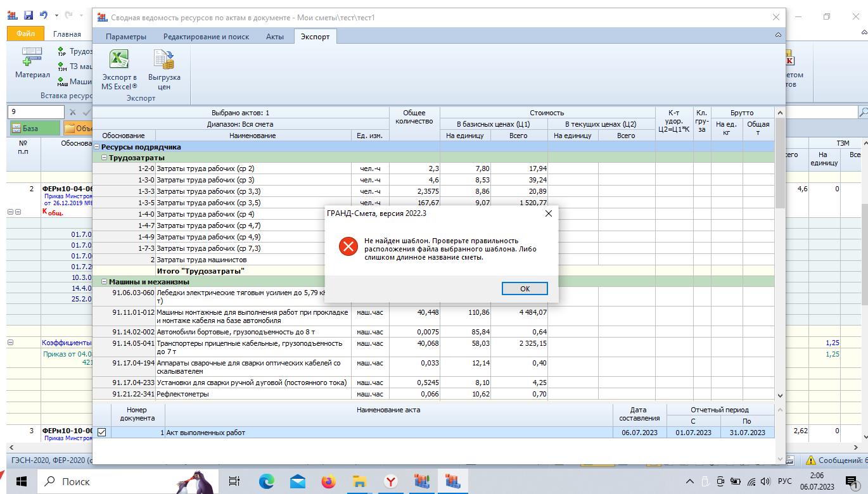
Task: Collapse the Трудозатраты group
Action: (105, 158)
